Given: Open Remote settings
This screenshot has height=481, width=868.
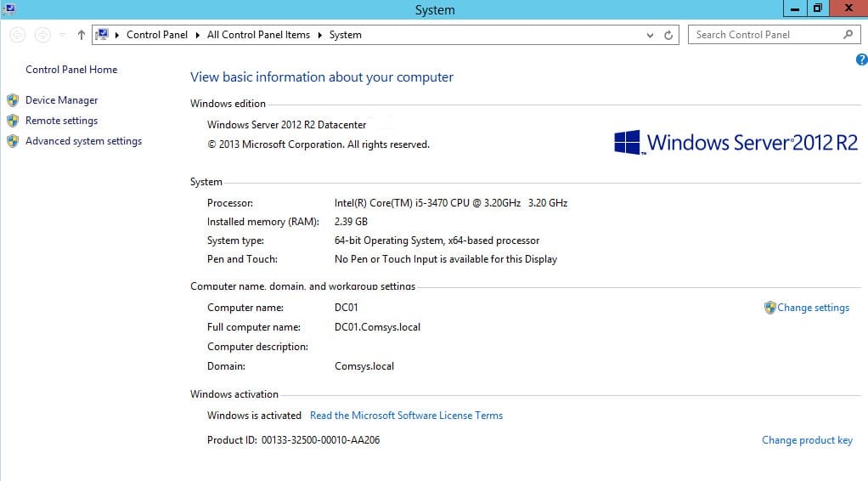Looking at the screenshot, I should pos(61,121).
